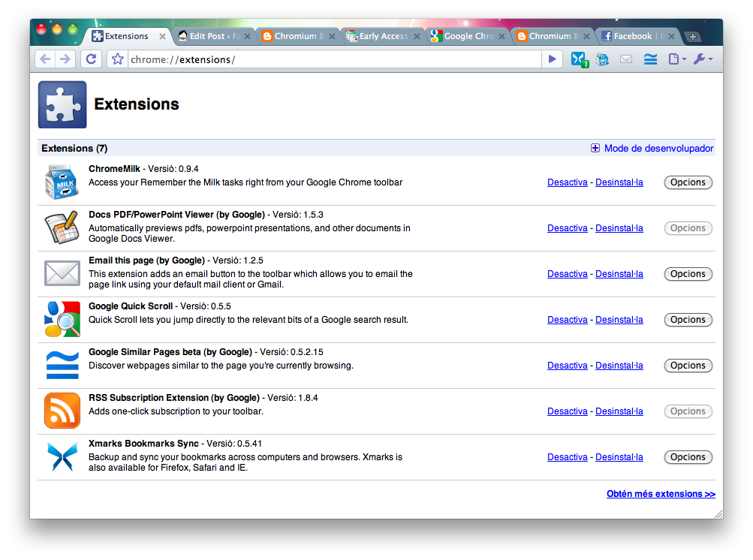
Task: Click the Similar Pages toolbar icon
Action: [x=650, y=59]
